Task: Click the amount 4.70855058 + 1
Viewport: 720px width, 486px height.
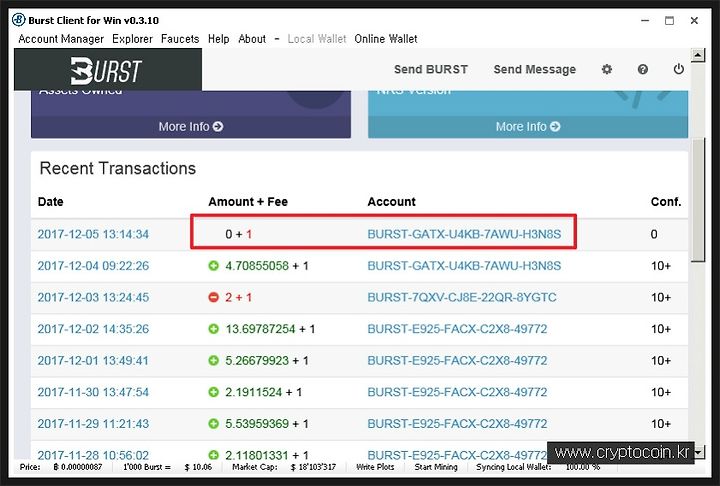Action: (266, 266)
